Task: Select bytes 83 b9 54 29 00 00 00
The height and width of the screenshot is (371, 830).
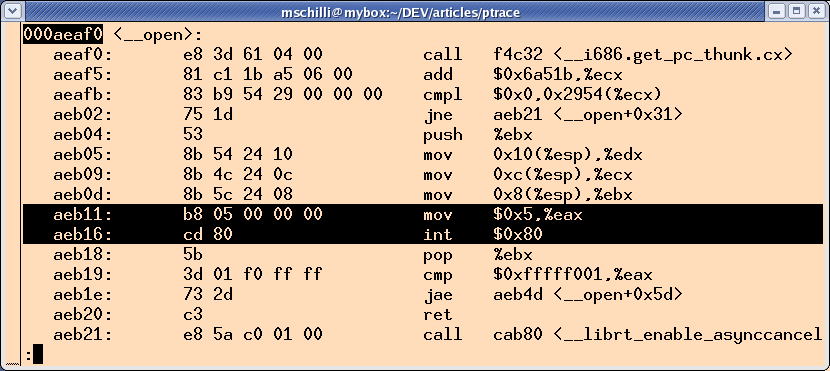Action: click(x=282, y=95)
